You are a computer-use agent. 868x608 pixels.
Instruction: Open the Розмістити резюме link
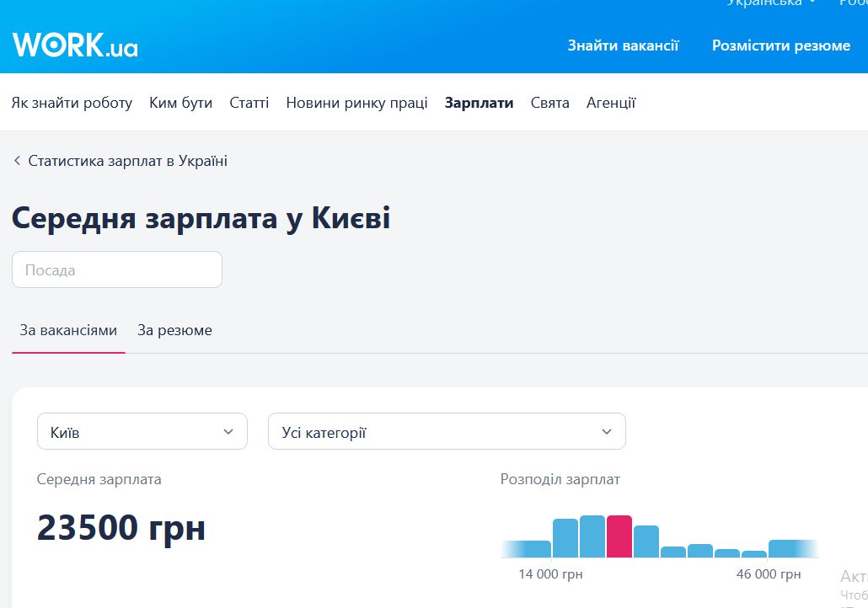(781, 45)
